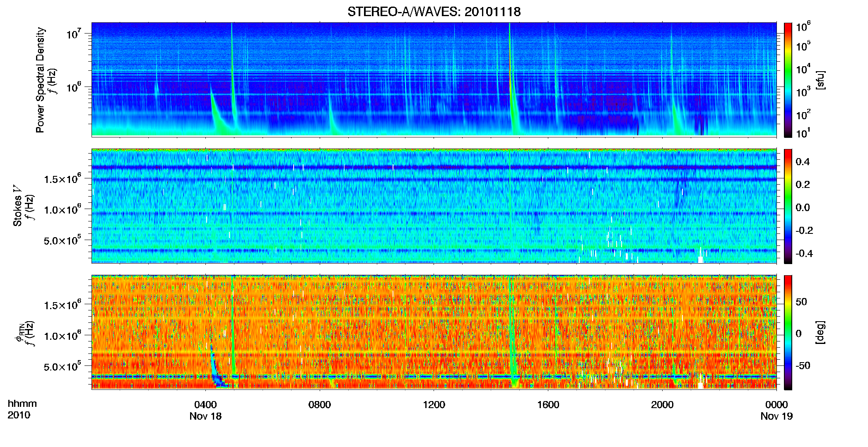Click the 2000 time axis label
The image size is (868, 447).
coord(662,405)
